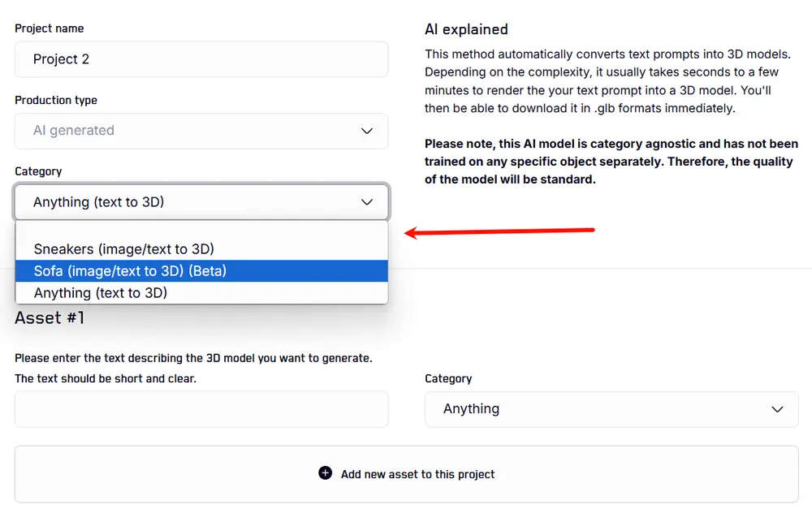Image resolution: width=812 pixels, height=518 pixels.
Task: Click the 'Project name' label
Action: (50, 28)
